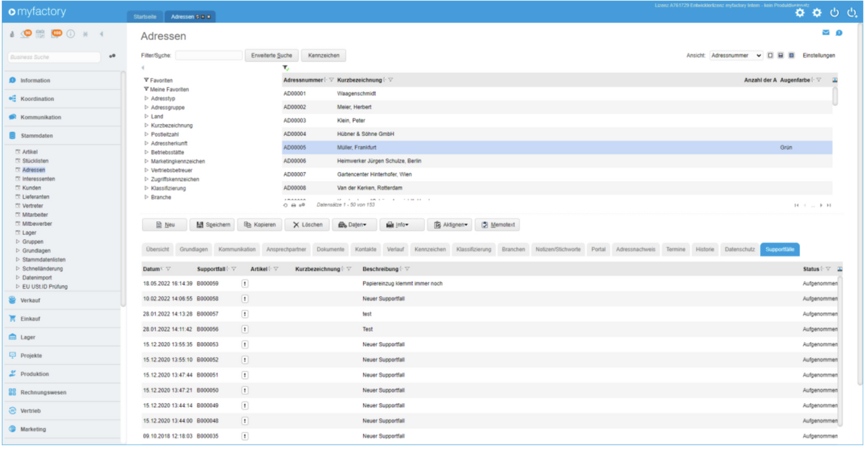Image resolution: width=868 pixels, height=449 pixels.
Task: Click exclamation icon in row B000057
Action: 245,314
